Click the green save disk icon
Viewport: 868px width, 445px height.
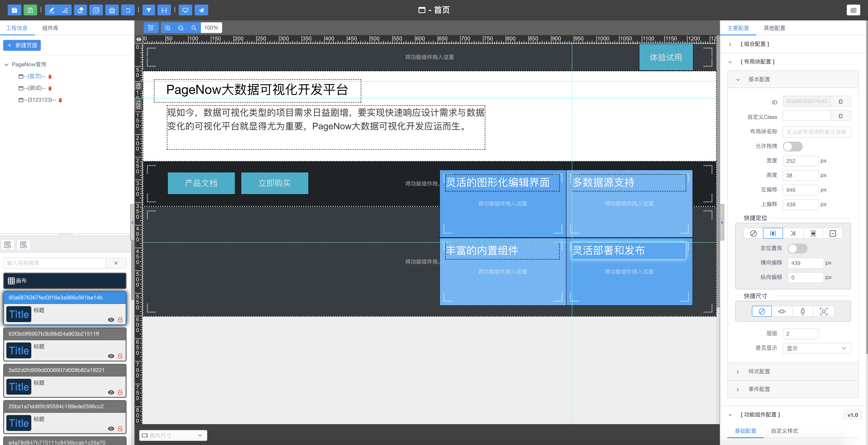click(30, 10)
